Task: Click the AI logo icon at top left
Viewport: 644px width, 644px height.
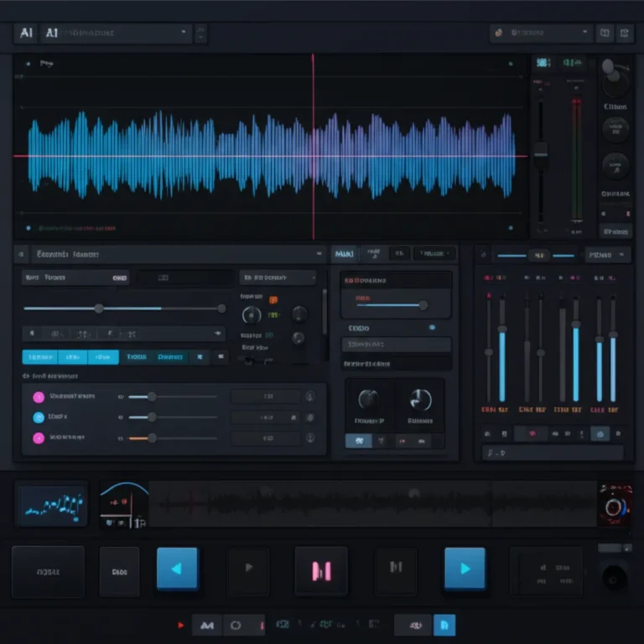Action: [26, 34]
